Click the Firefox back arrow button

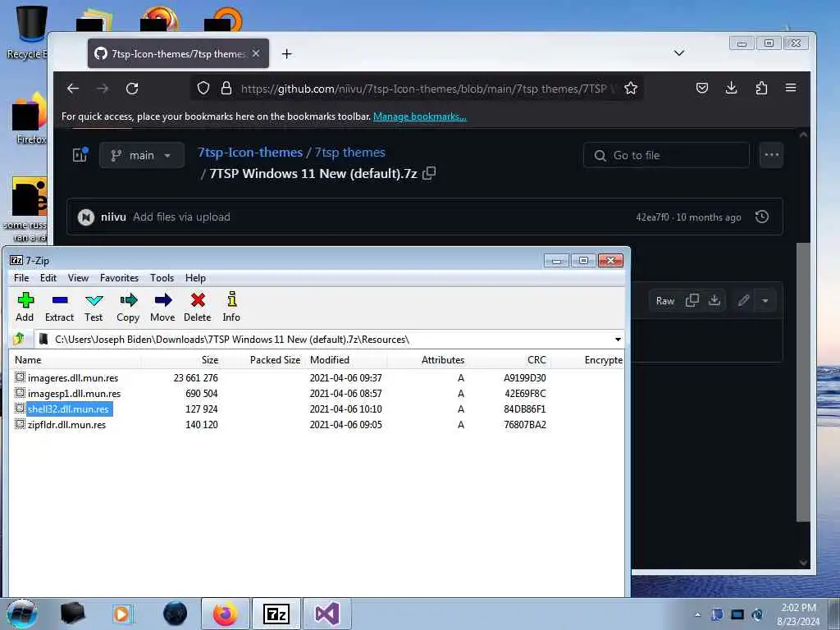(73, 89)
